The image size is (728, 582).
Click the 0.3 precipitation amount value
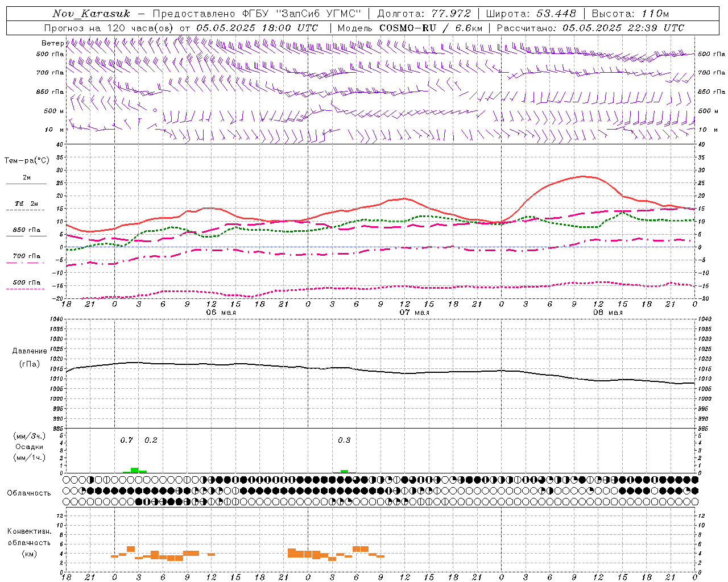click(x=344, y=440)
